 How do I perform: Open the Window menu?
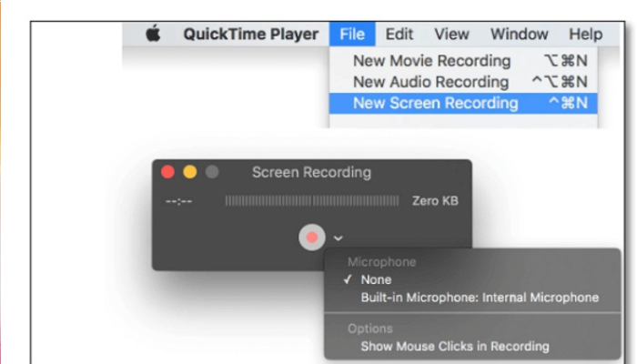520,35
